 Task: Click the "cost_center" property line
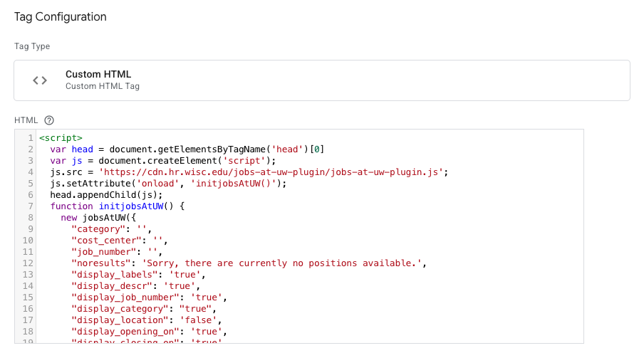click(123, 241)
